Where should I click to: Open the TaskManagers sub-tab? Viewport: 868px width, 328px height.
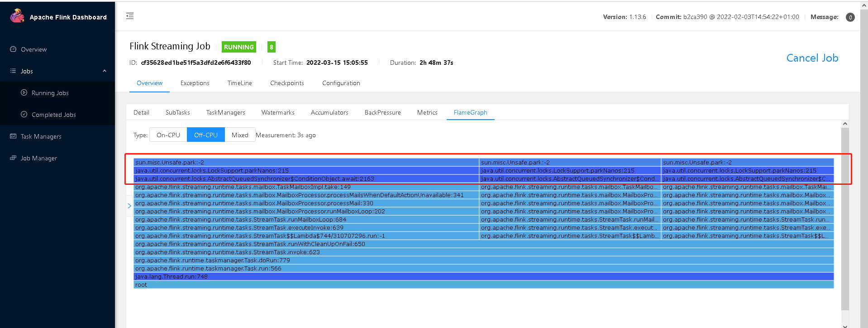[x=226, y=112]
